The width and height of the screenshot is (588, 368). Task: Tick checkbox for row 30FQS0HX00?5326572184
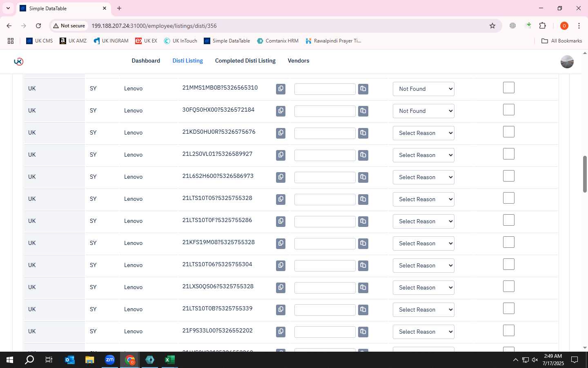tap(508, 110)
